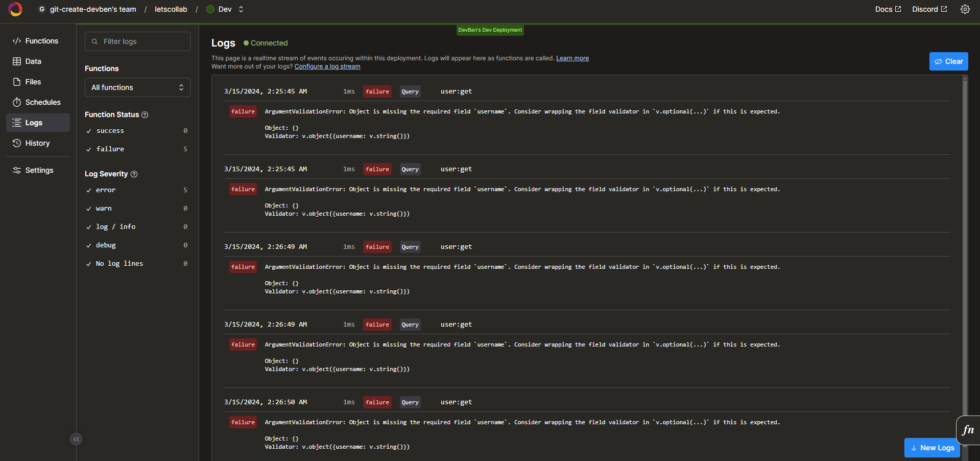Click the Clear logs button
This screenshot has width=980, height=461.
coord(948,61)
